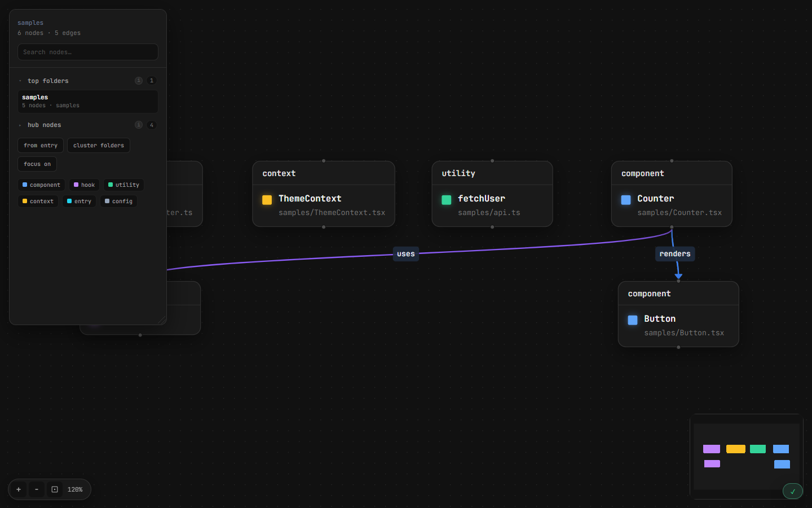Click the bottom handle of fetchUser node
This screenshot has height=508, width=812.
click(492, 227)
